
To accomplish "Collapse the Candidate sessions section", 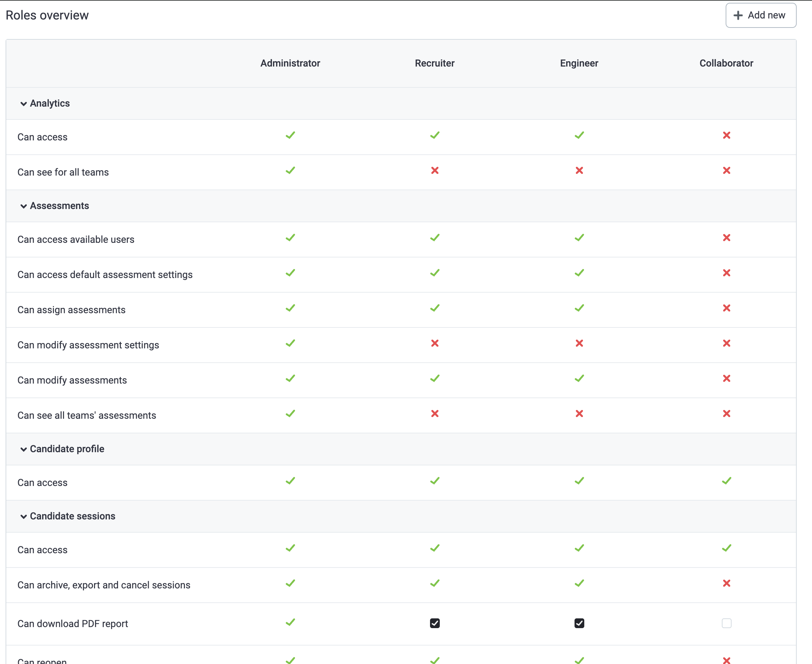I will 24,516.
